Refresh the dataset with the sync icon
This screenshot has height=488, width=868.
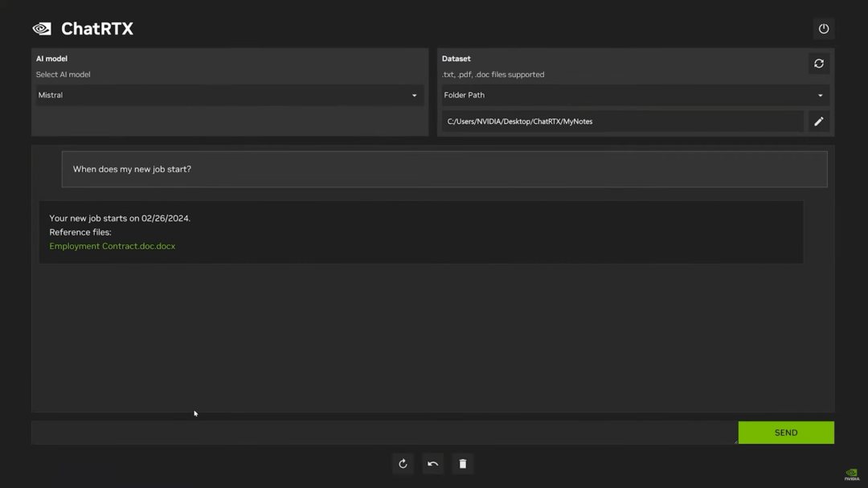(x=818, y=64)
